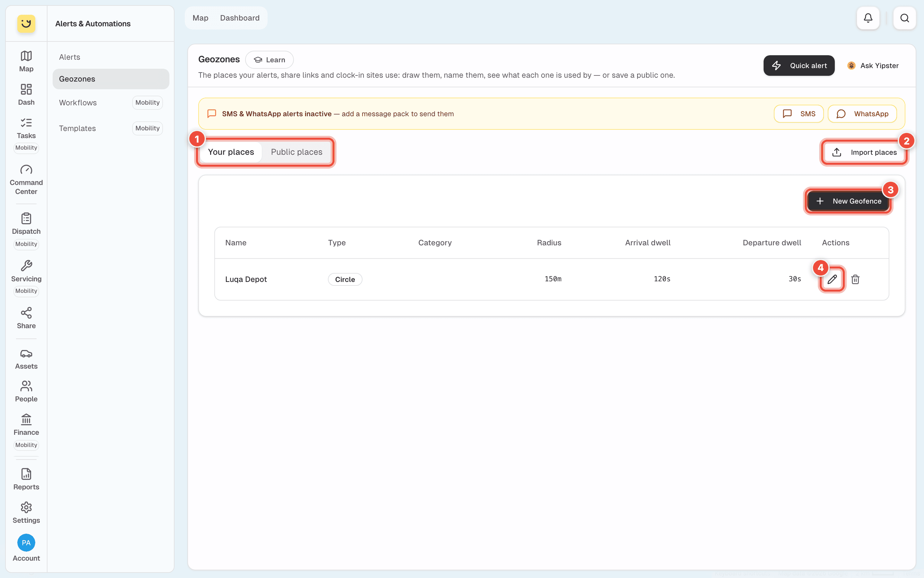The image size is (924, 578).
Task: Delete Luqa Depot with trash icon
Action: [x=855, y=279]
